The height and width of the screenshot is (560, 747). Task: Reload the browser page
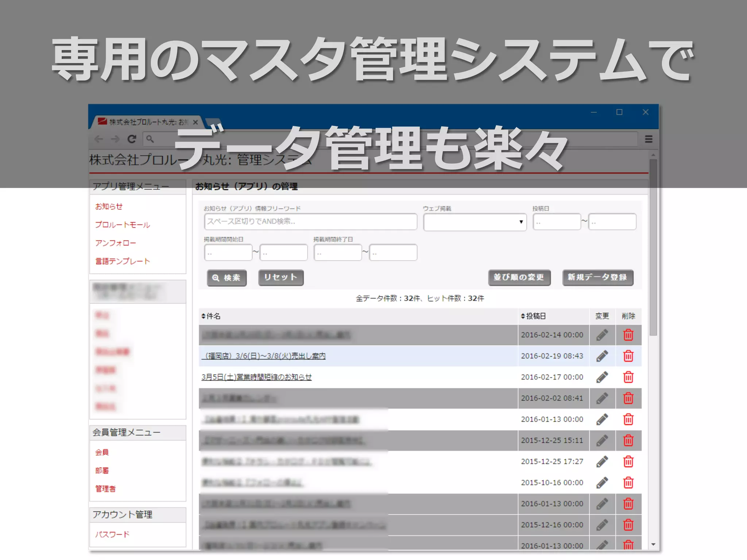coord(132,139)
